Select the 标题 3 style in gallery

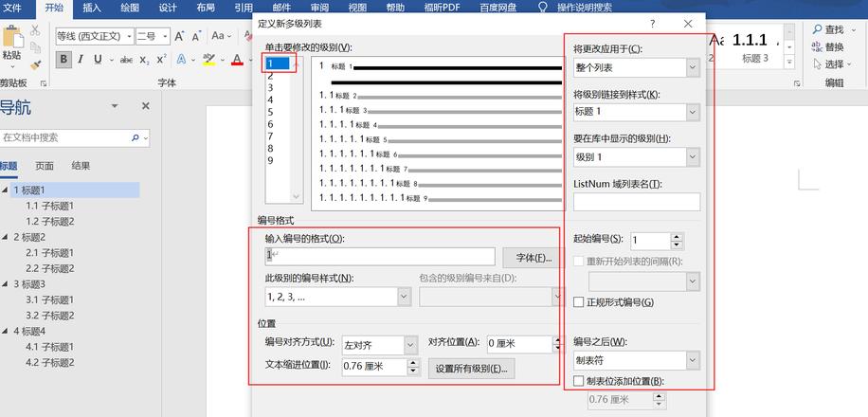pyautogui.click(x=755, y=46)
